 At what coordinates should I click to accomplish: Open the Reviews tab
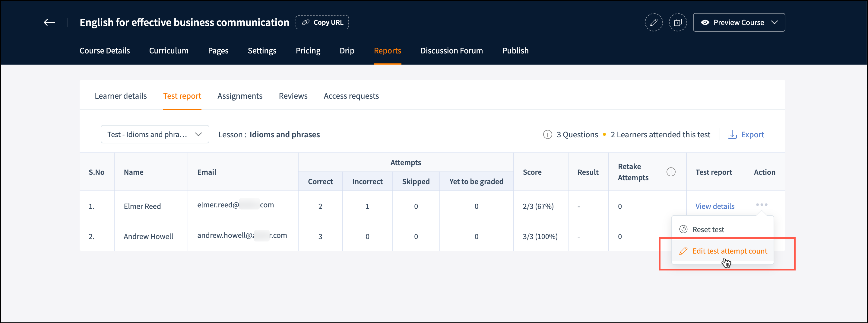click(293, 96)
